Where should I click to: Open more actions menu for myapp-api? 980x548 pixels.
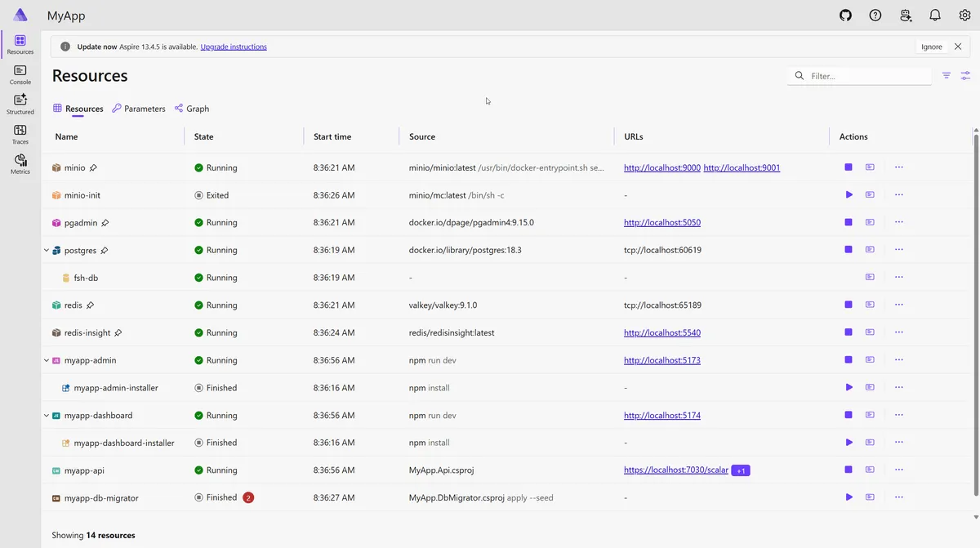pyautogui.click(x=899, y=470)
